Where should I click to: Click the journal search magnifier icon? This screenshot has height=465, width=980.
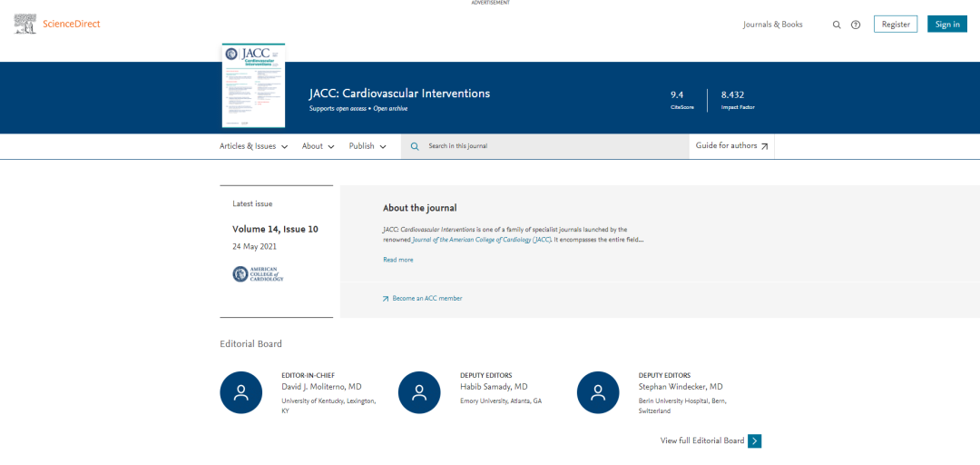[x=415, y=146]
